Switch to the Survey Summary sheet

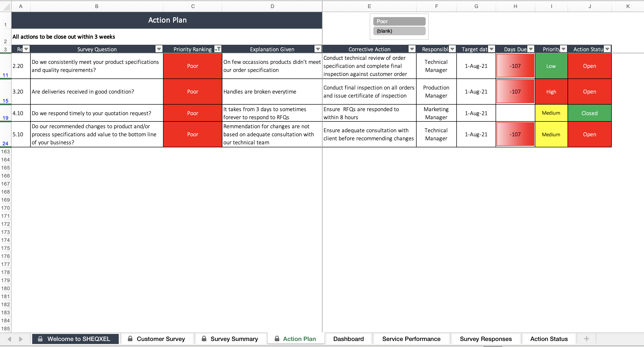(230, 339)
